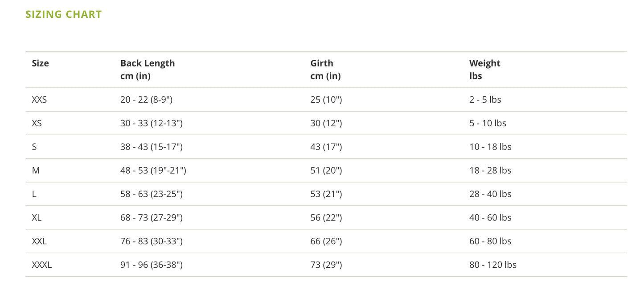The height and width of the screenshot is (287, 644).
Task: Click the 43 (17") girth value
Action: tap(326, 147)
